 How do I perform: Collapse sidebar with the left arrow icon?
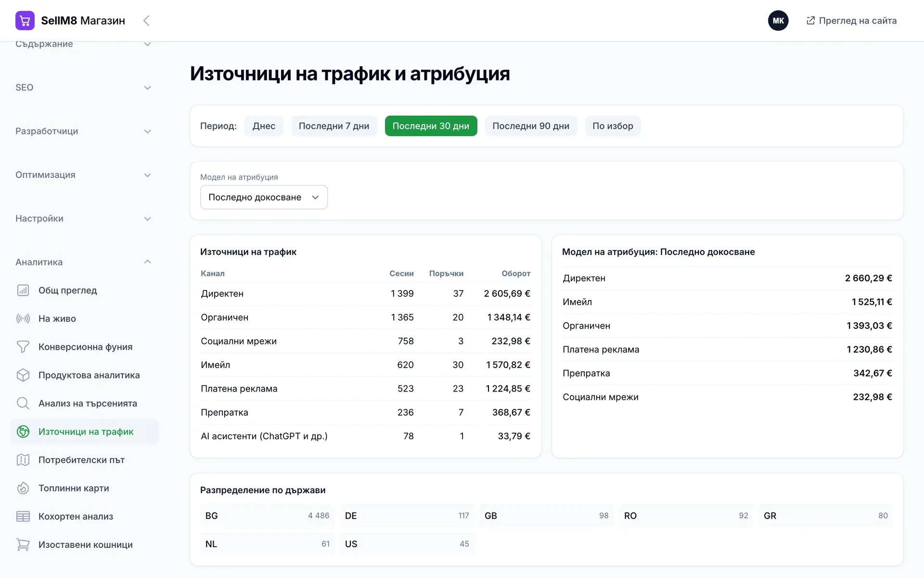[x=147, y=21]
